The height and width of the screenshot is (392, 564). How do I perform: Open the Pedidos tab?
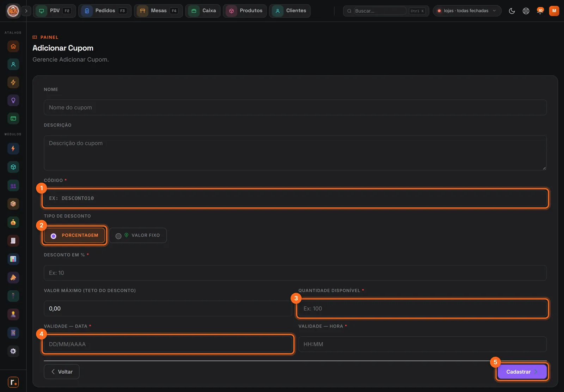105,11
